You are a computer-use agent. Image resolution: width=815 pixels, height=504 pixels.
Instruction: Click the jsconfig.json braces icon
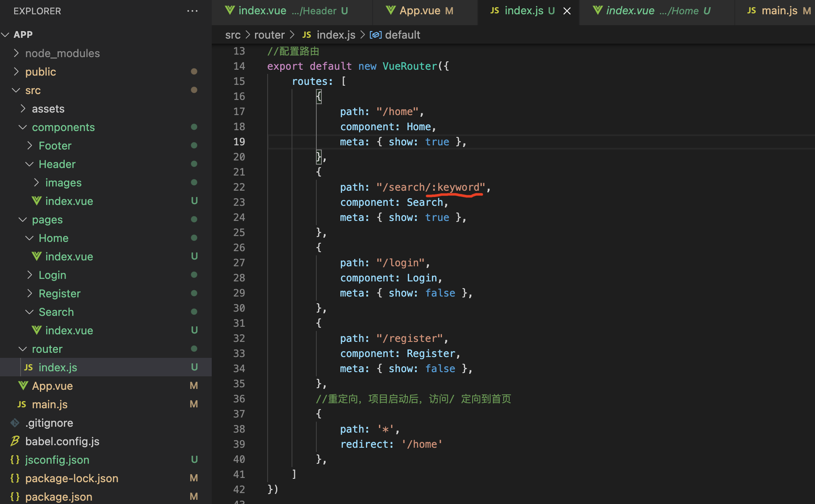tap(15, 459)
